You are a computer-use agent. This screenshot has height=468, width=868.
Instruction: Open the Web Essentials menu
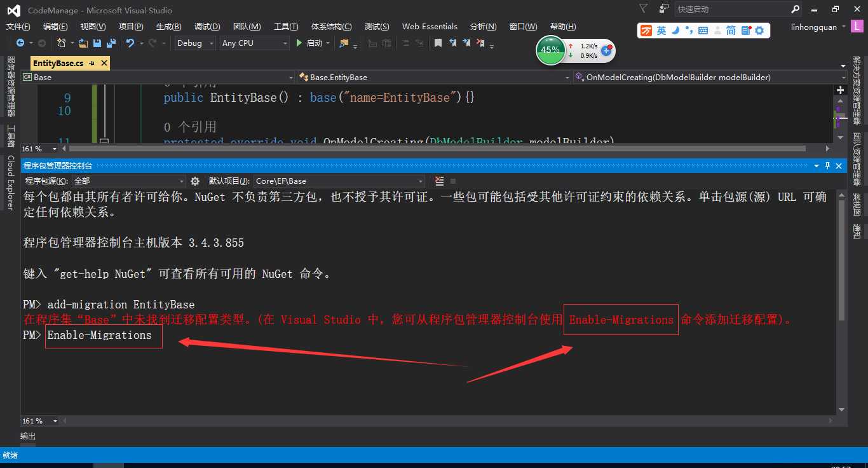tap(430, 27)
